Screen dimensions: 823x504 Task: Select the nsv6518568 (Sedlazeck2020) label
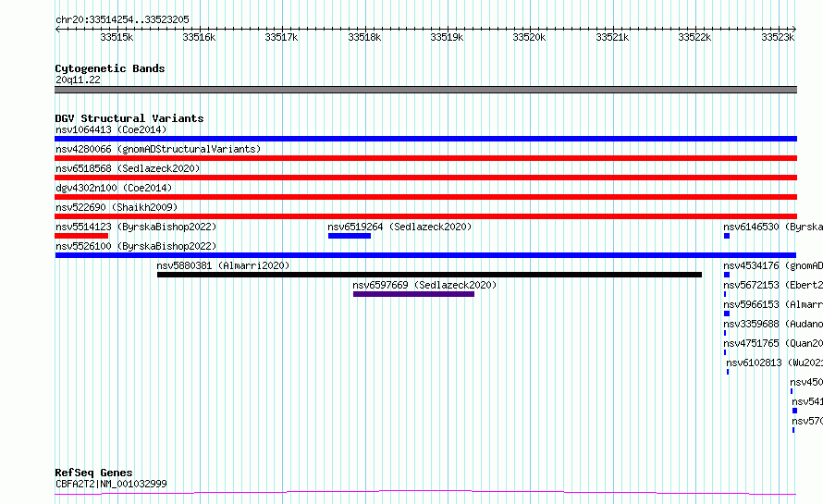128,168
